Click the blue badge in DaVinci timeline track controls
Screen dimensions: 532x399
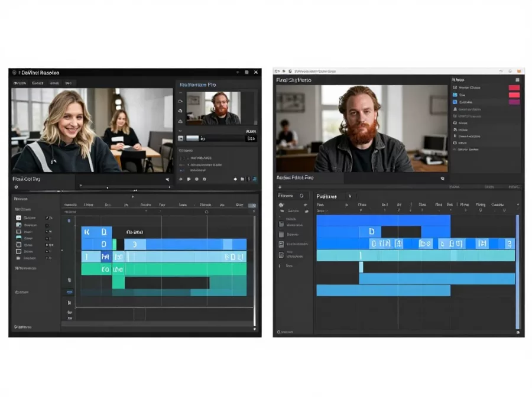69,292
